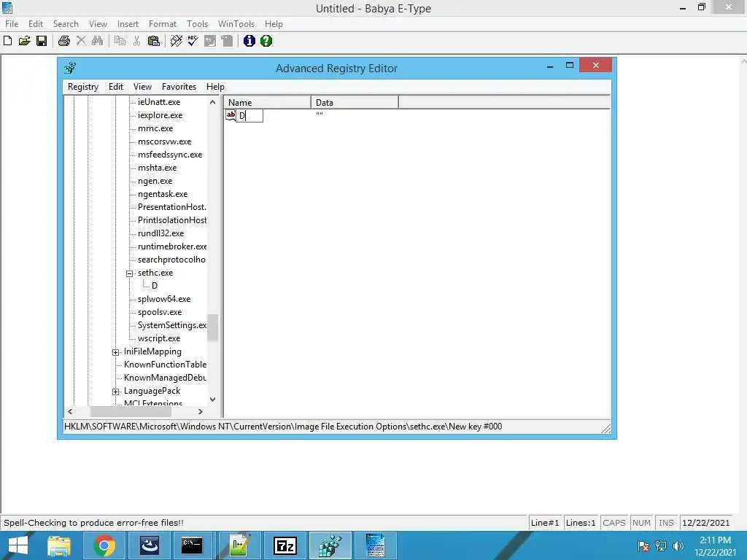Click the Notepad++ taskbar icon
The height and width of the screenshot is (560, 747).
coord(239,545)
